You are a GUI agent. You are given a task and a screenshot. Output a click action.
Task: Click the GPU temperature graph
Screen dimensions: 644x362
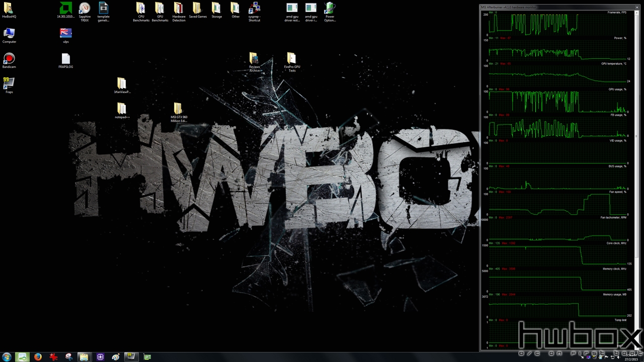click(x=557, y=76)
